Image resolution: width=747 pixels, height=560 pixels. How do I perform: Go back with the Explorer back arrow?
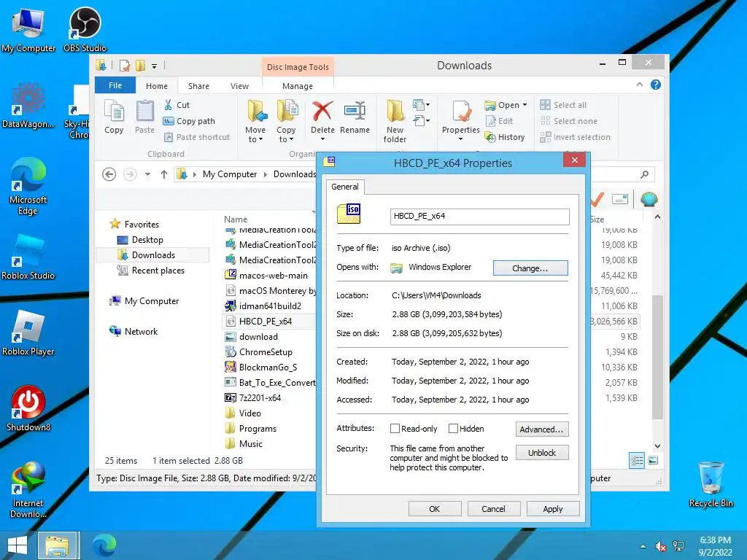(x=109, y=174)
